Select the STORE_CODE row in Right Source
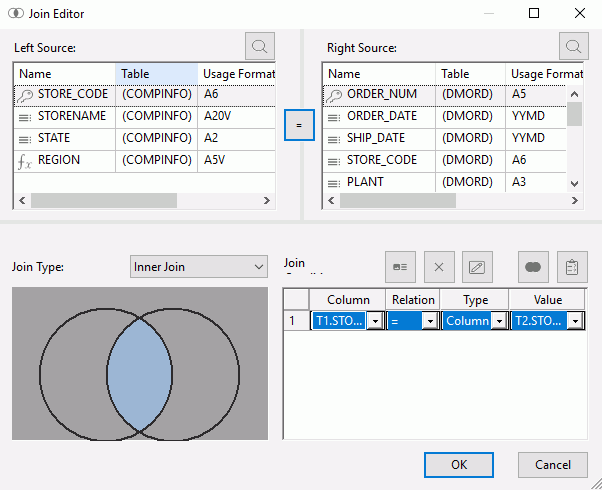Screen dimensions: 602x490 tap(444, 160)
